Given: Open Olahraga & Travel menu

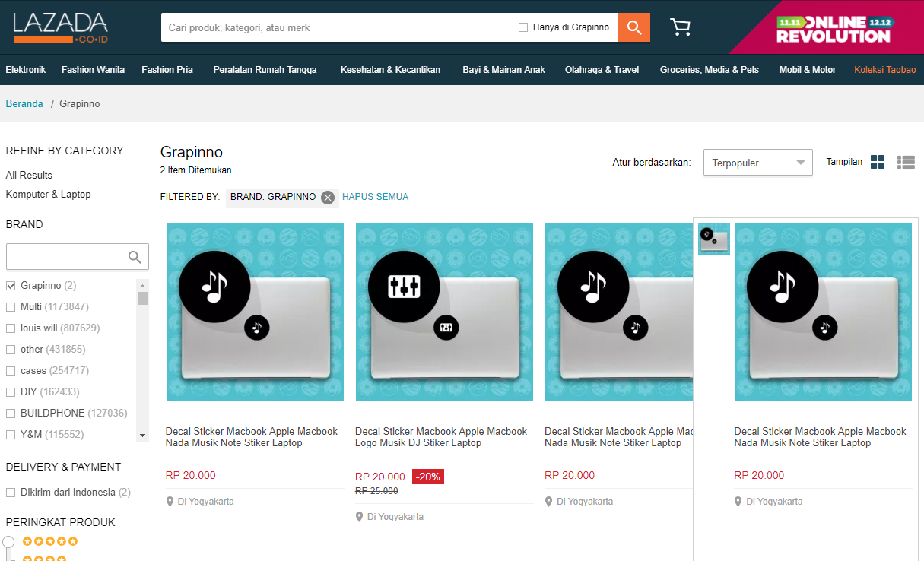Looking at the screenshot, I should pyautogui.click(x=602, y=70).
